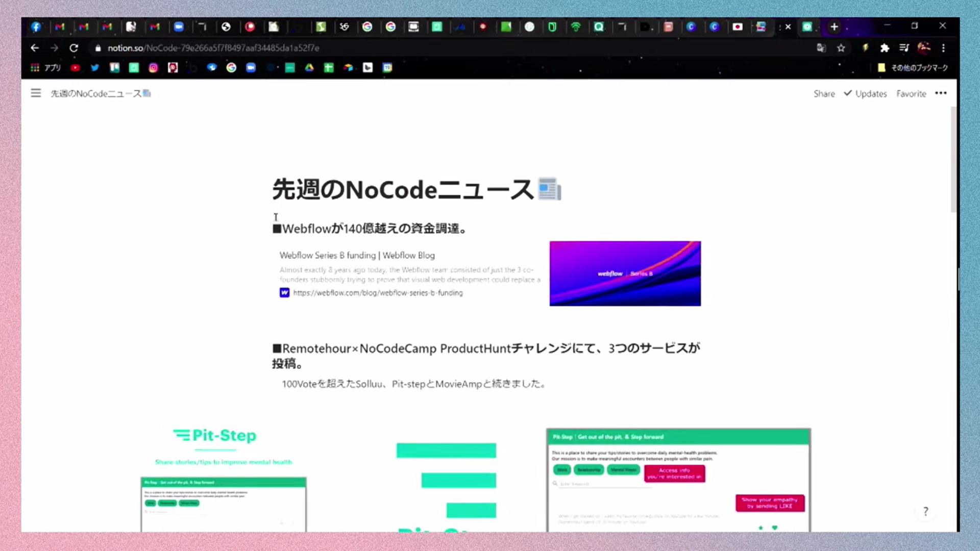Open the Extensions puzzle piece menu
Screen dimensions: 980x551
click(885, 48)
